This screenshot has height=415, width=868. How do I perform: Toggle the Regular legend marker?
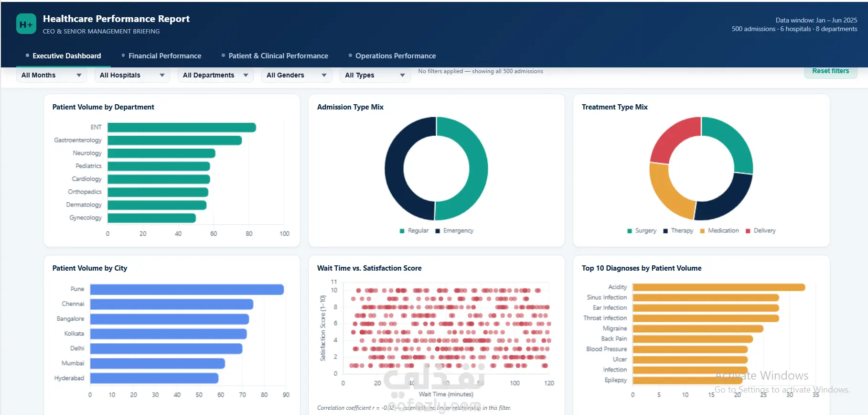click(402, 231)
